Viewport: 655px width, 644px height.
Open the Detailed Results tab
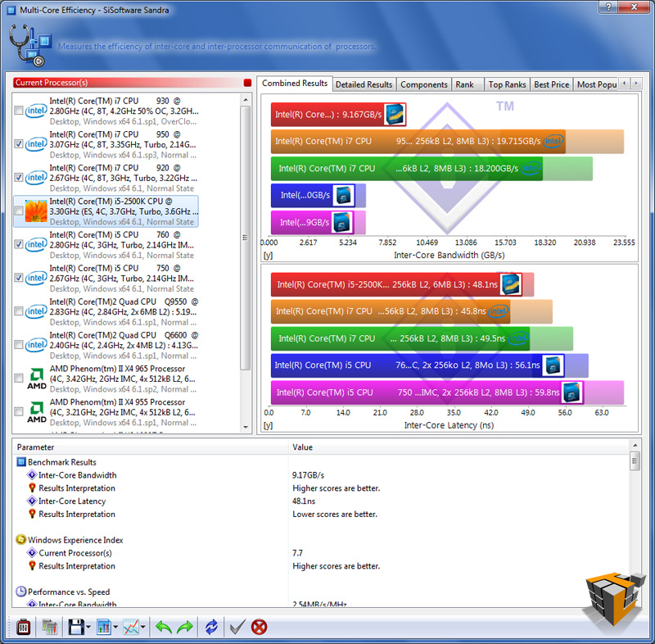pyautogui.click(x=364, y=84)
